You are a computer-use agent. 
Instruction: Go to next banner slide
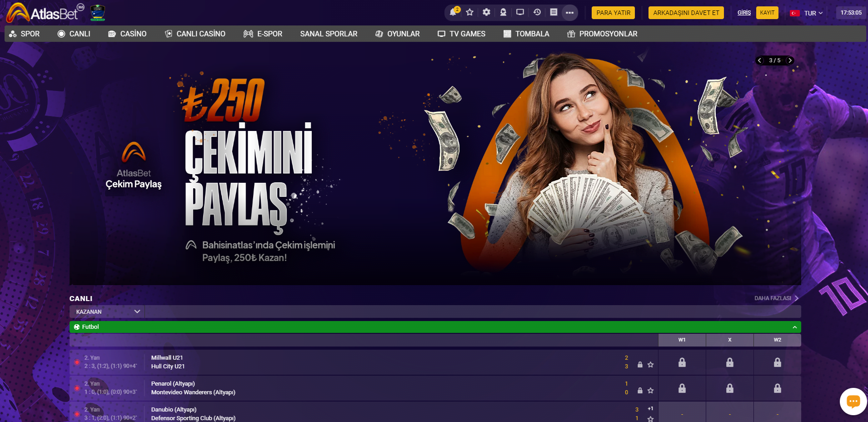tap(790, 60)
